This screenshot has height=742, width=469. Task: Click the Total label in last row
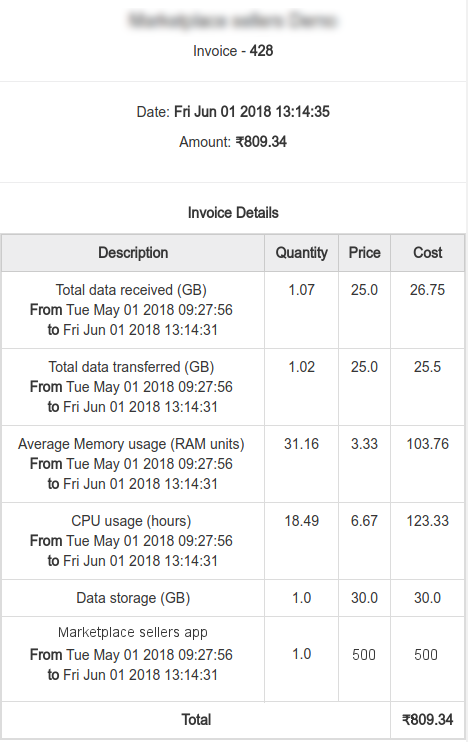(196, 720)
